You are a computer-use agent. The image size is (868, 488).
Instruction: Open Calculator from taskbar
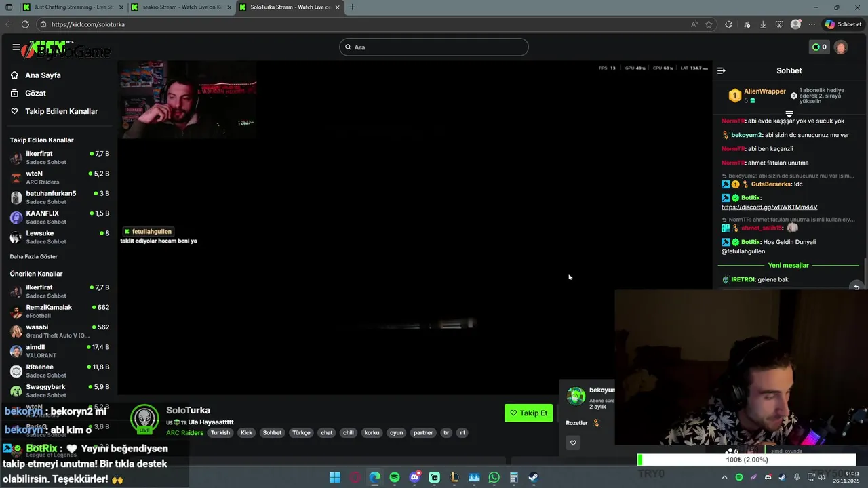[x=514, y=478]
